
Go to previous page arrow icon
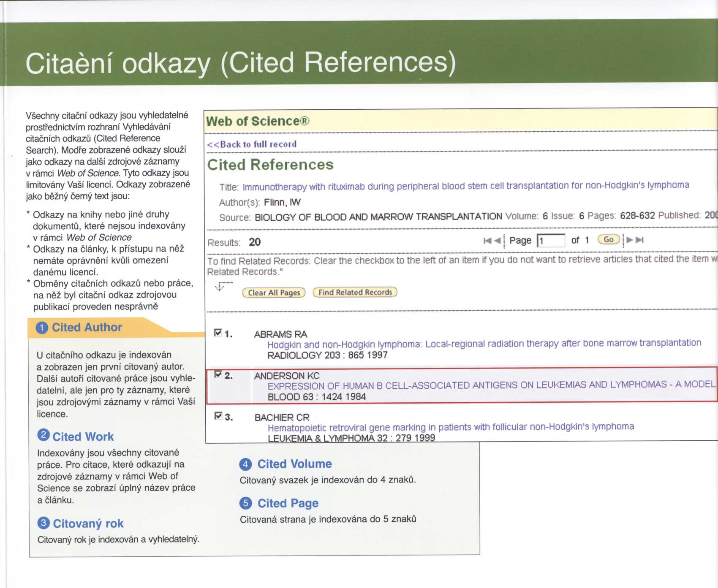point(497,241)
